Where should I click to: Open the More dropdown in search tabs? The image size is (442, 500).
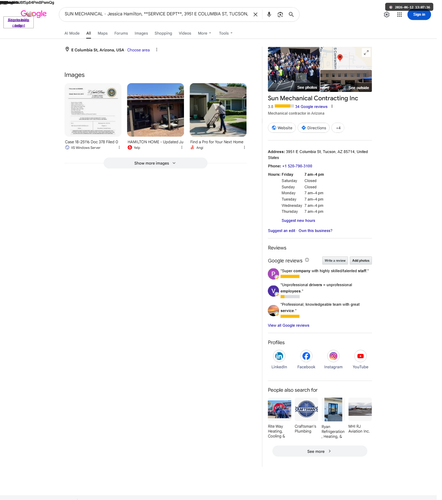point(204,33)
